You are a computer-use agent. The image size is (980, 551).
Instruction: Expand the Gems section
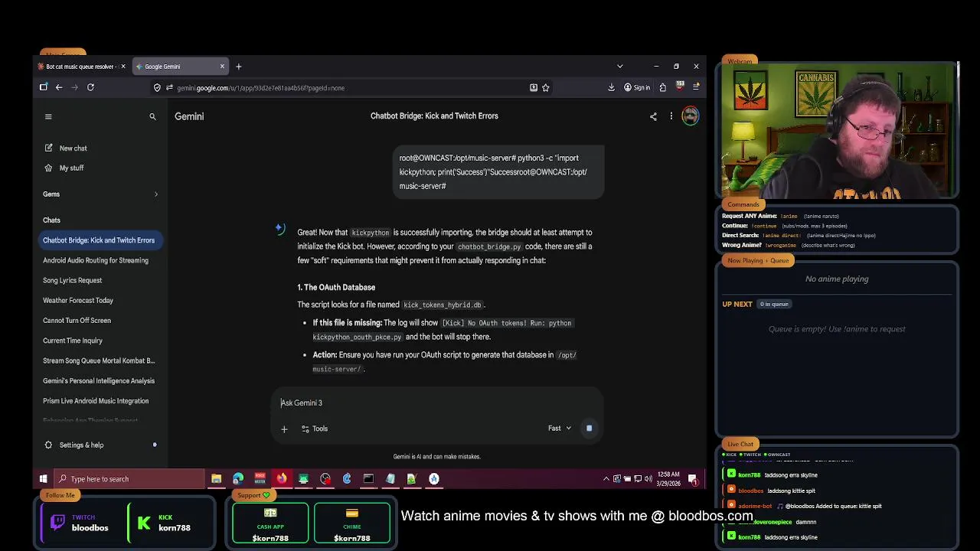coord(156,194)
